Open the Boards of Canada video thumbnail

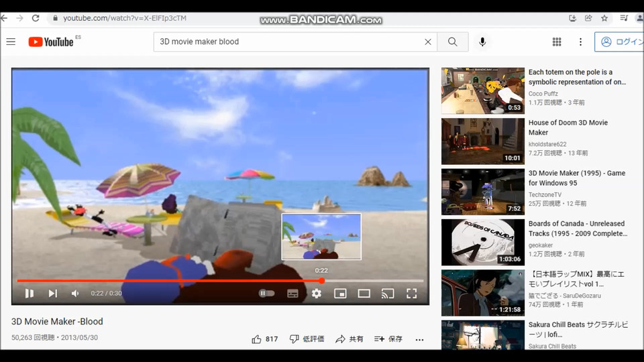pyautogui.click(x=482, y=242)
